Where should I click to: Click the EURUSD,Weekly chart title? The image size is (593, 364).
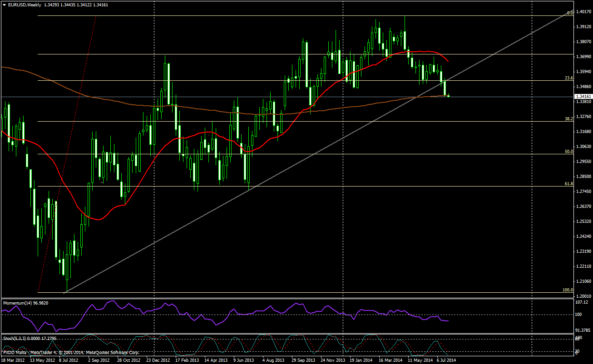(24, 5)
